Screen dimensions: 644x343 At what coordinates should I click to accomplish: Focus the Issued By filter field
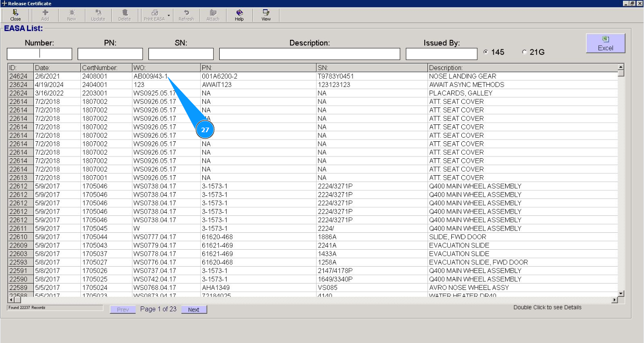[x=442, y=54]
